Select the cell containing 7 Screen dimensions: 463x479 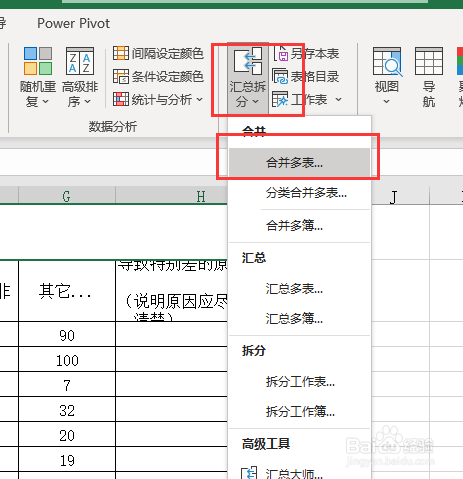pyautogui.click(x=67, y=384)
